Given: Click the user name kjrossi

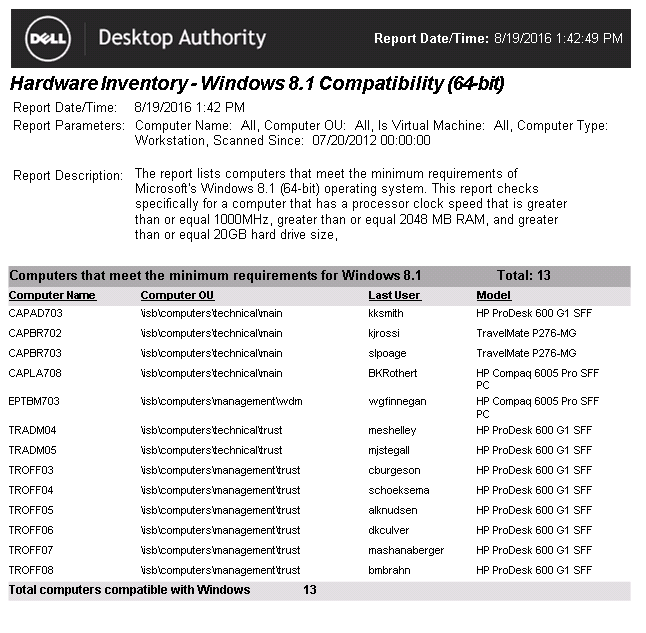Looking at the screenshot, I should [385, 334].
